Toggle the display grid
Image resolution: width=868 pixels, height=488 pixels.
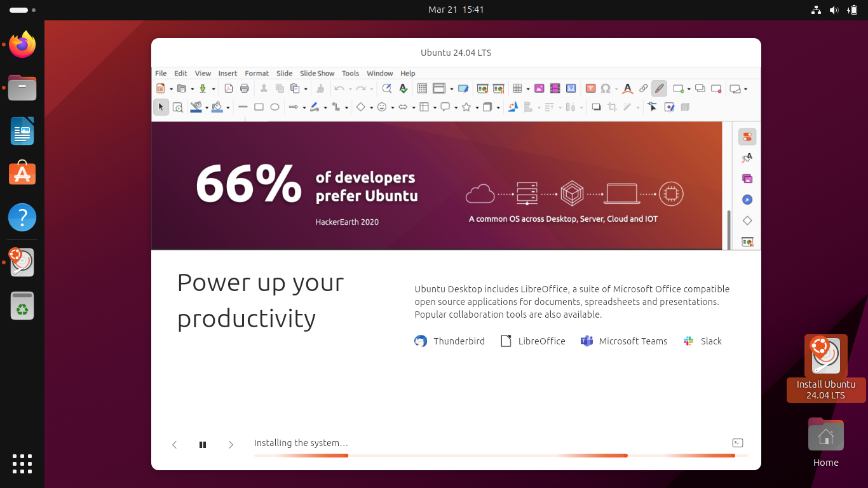[x=422, y=88]
